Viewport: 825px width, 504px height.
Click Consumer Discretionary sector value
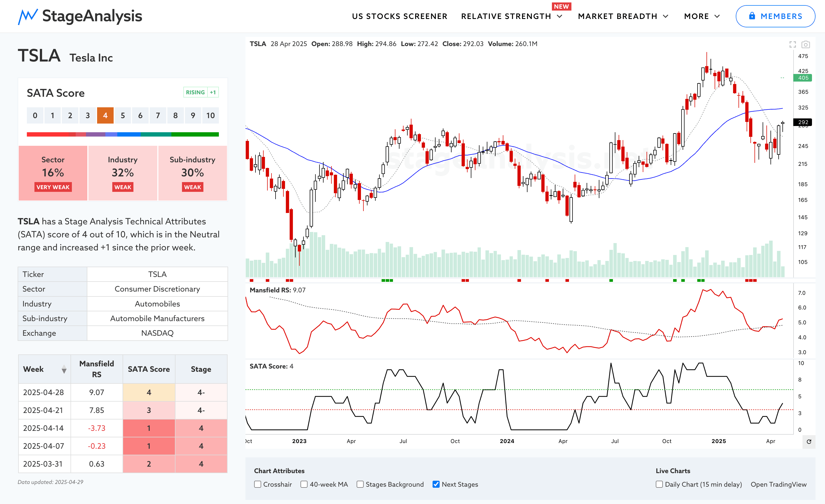[157, 289]
